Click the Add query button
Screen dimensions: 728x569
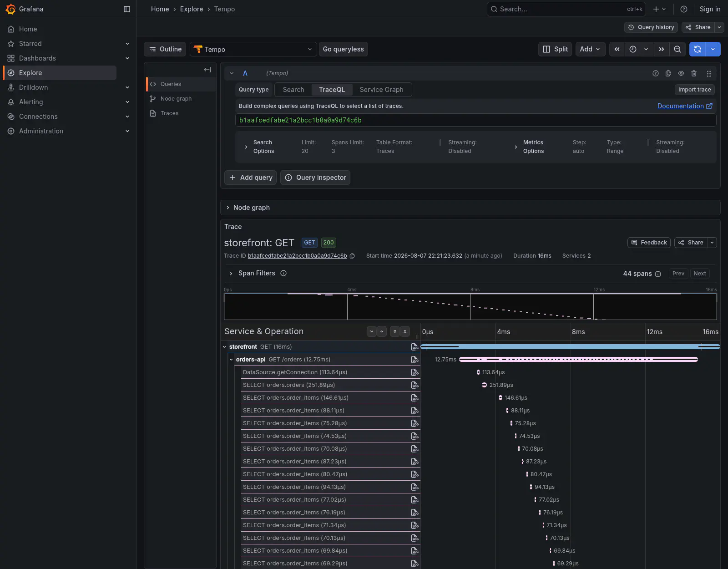pyautogui.click(x=251, y=178)
